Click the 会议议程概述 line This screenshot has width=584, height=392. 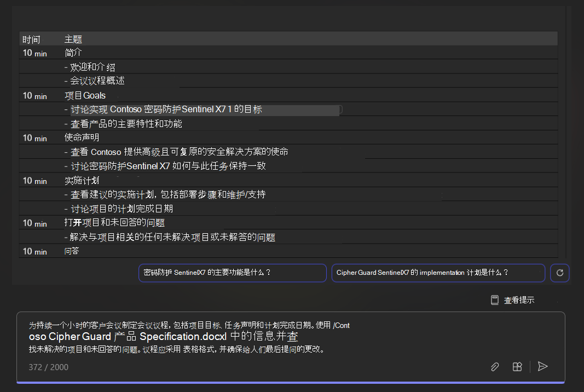(94, 81)
